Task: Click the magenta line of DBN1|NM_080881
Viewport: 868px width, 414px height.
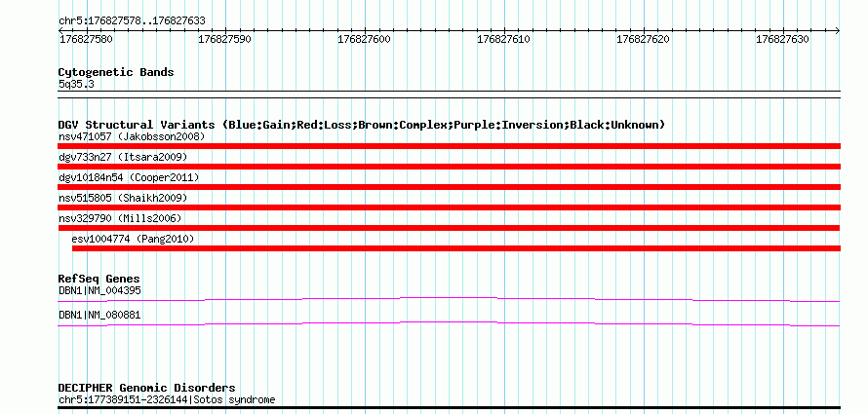Action: pyautogui.click(x=449, y=324)
